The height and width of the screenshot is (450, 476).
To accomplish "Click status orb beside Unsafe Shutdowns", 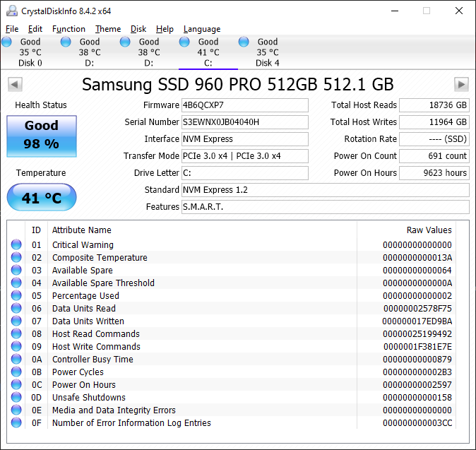I will pos(16,398).
